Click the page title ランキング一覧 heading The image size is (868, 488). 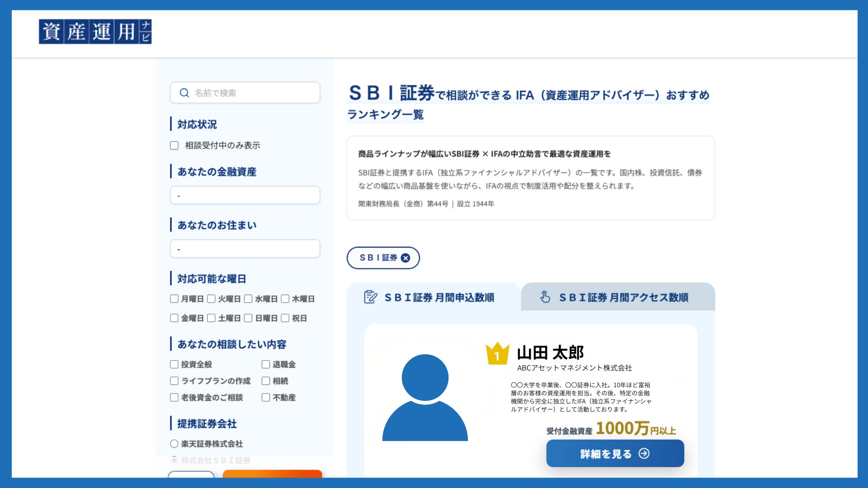[x=385, y=115]
